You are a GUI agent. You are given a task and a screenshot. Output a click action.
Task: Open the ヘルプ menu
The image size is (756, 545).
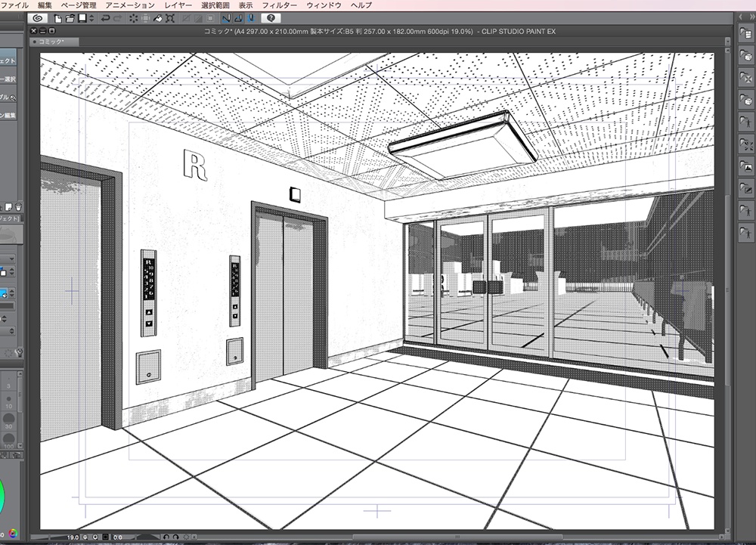(361, 5)
